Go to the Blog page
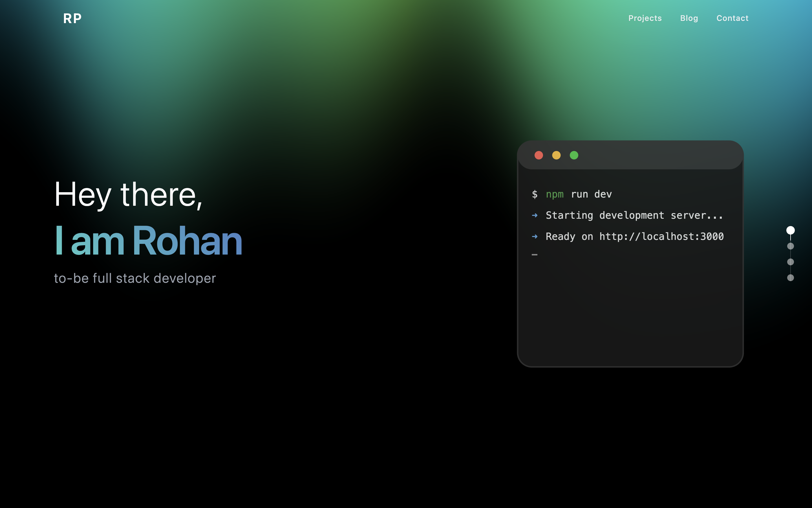812x508 pixels. click(689, 18)
